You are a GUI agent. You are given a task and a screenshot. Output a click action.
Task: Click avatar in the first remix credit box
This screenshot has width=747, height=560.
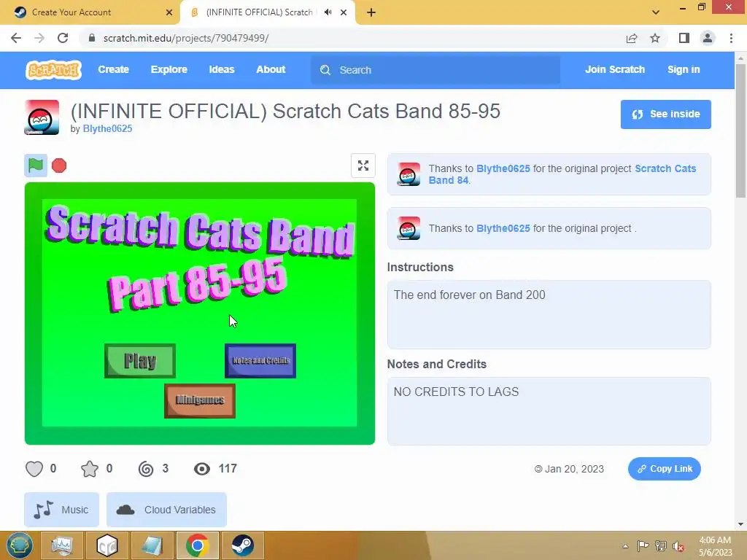click(409, 174)
